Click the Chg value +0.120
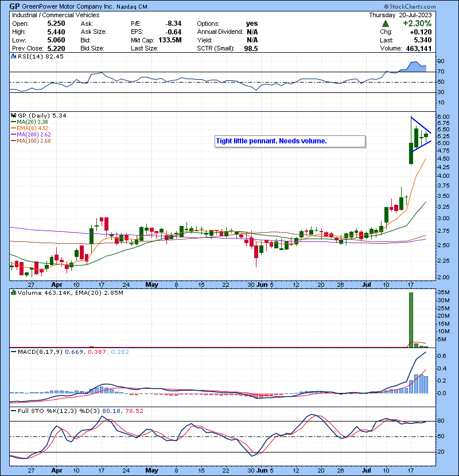The height and width of the screenshot is (476, 459). click(421, 32)
